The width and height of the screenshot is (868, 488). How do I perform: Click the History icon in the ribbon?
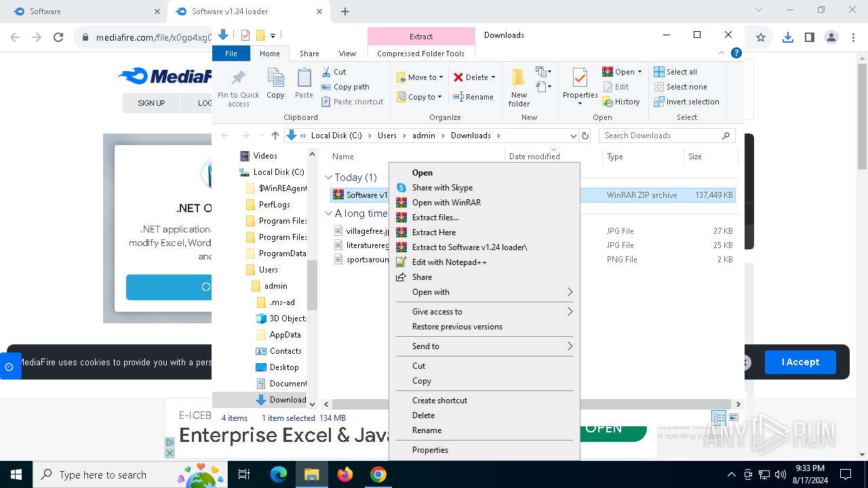coord(608,102)
